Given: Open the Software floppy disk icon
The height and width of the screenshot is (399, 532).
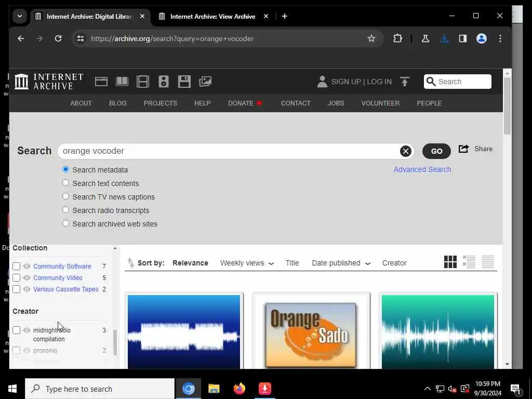Looking at the screenshot, I should pyautogui.click(x=184, y=82).
